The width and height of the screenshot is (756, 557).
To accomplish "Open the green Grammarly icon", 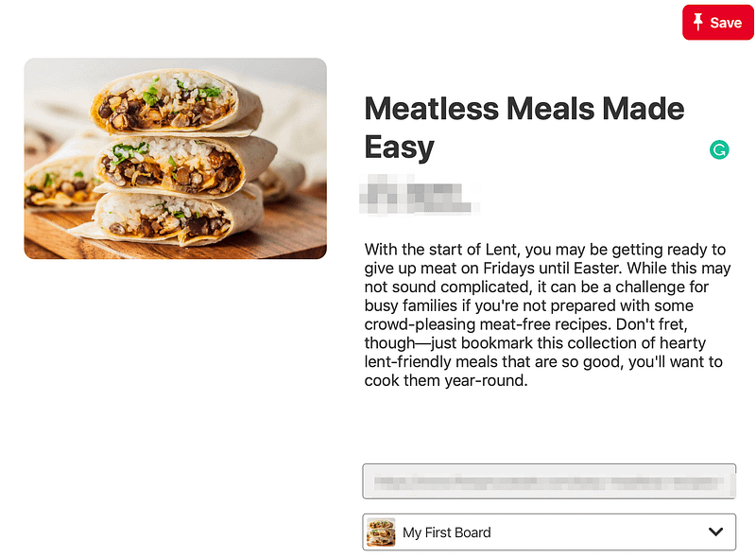I will click(x=719, y=149).
